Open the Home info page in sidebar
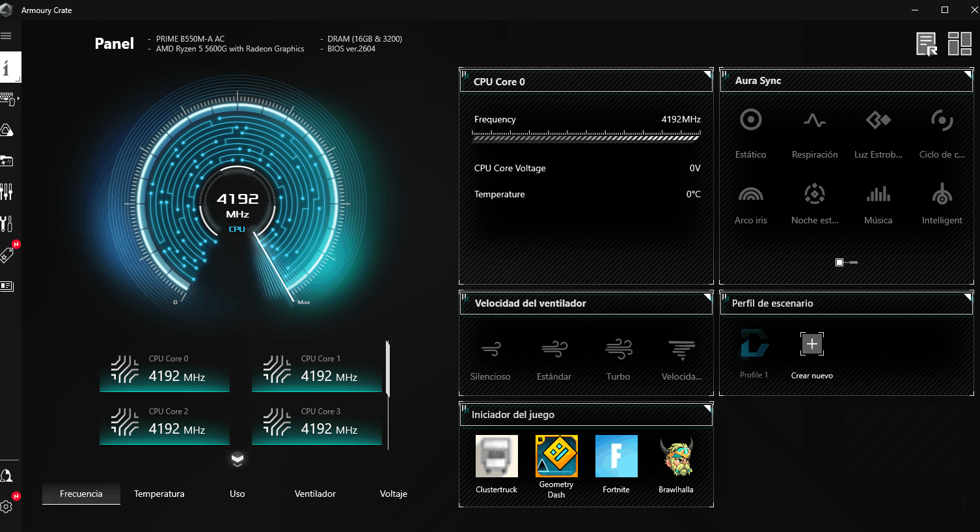Viewport: 980px width, 532px height. 10,68
